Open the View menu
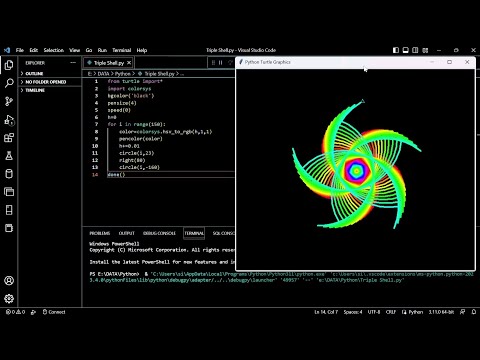The height and width of the screenshot is (360, 480). tap(75, 50)
